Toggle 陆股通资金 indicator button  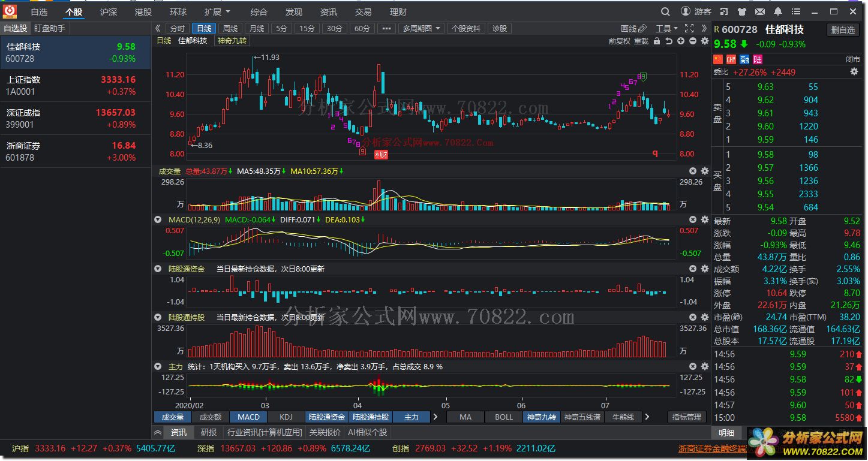pyautogui.click(x=326, y=417)
